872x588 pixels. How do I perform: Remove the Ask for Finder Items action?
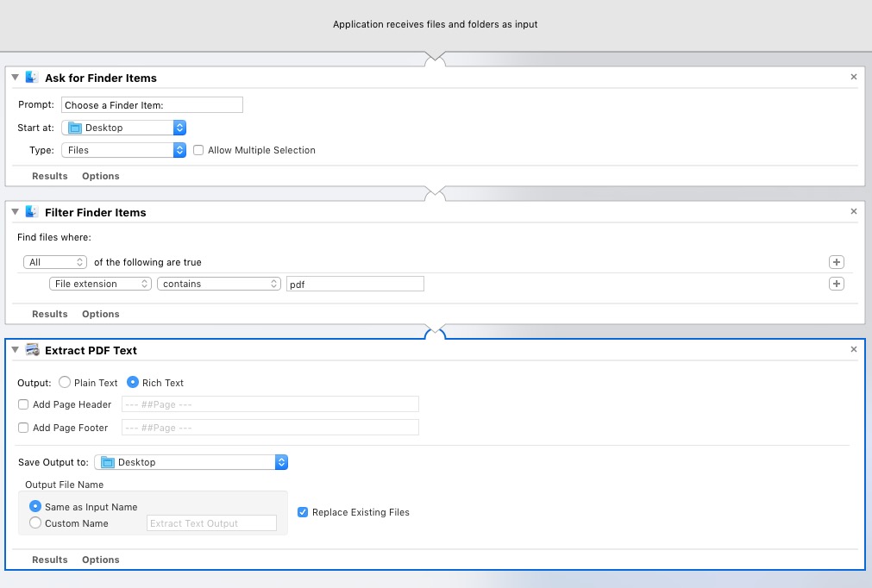(x=854, y=77)
